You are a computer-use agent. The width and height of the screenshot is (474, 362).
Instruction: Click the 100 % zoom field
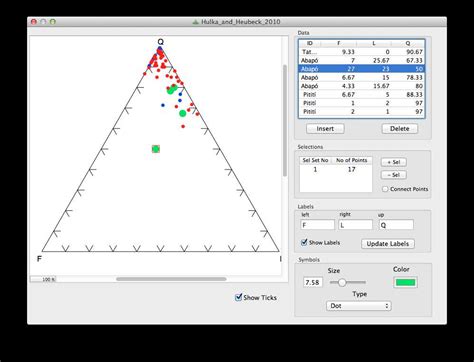point(43,279)
